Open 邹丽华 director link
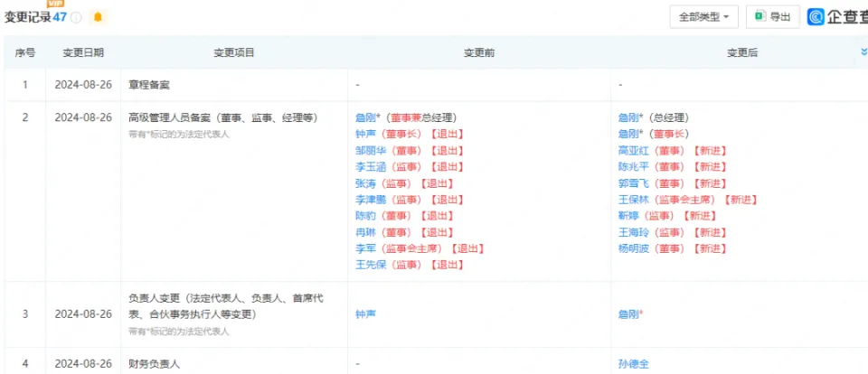 tap(373, 150)
